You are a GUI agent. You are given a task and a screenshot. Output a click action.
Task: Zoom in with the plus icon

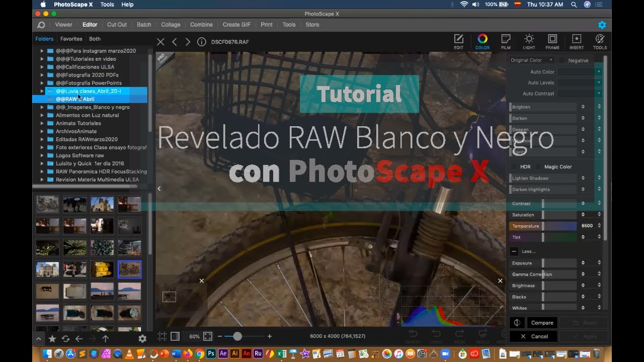[x=270, y=336]
